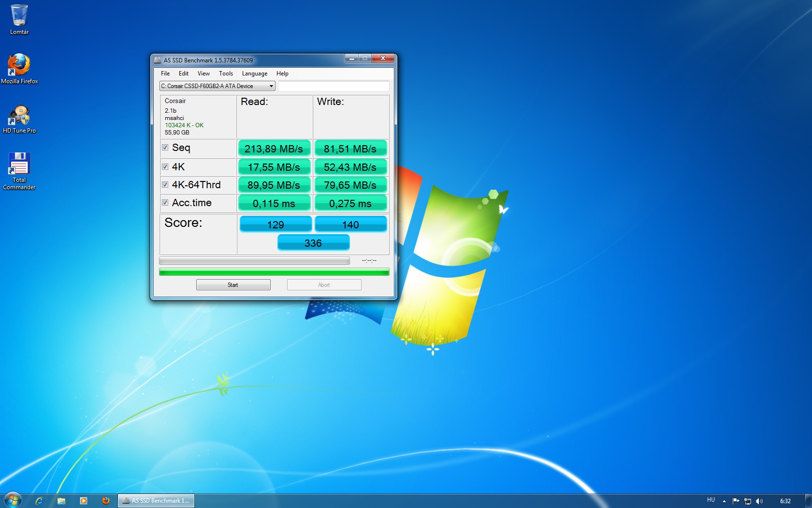Open the Tools menu
Screen dimensions: 812x508
click(226, 74)
